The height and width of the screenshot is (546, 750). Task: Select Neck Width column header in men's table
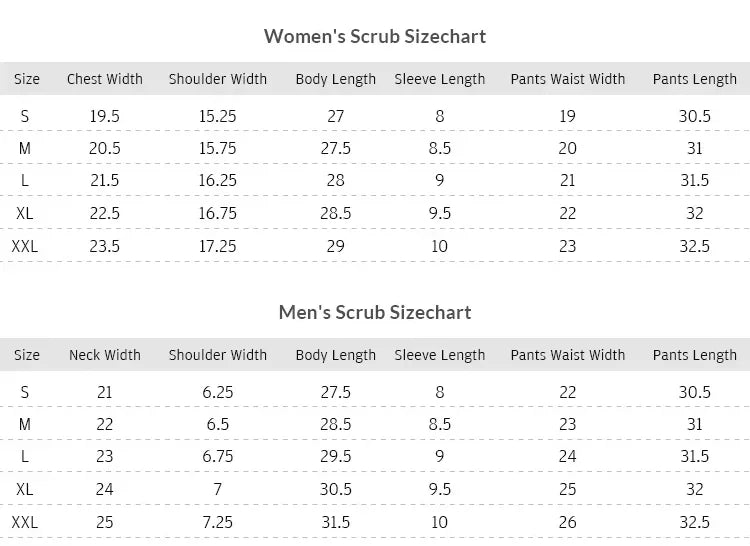coord(105,355)
